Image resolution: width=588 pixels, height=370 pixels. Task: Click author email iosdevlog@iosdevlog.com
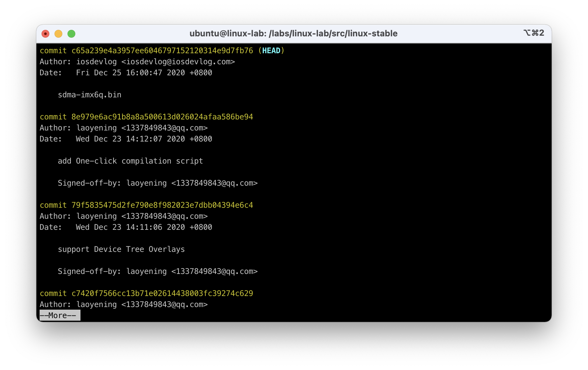tap(178, 62)
